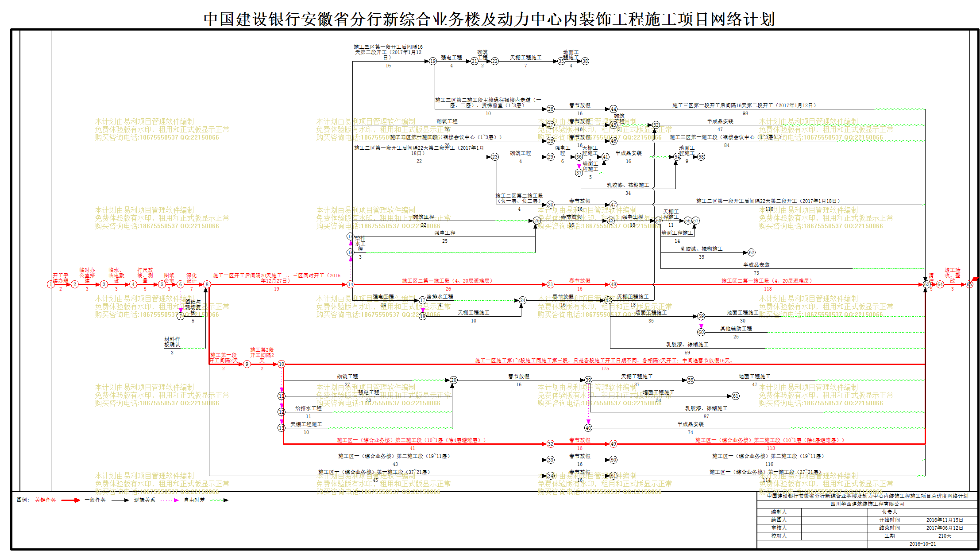
Task: Select node circle 3
Action: click(x=104, y=284)
